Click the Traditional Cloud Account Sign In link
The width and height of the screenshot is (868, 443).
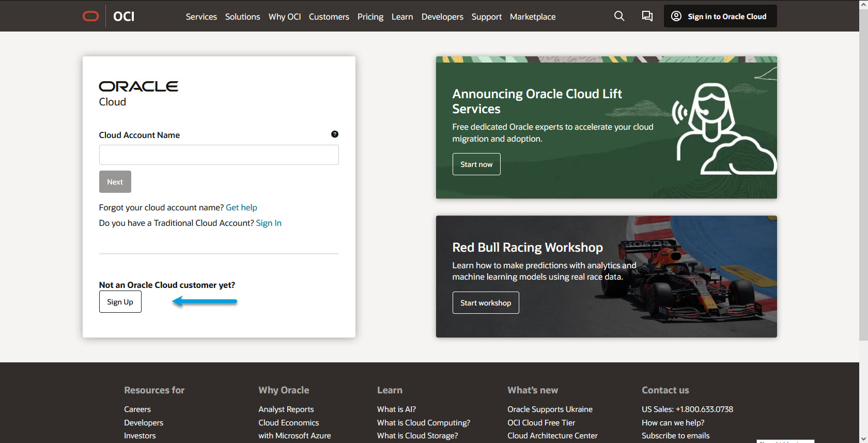pyautogui.click(x=269, y=223)
